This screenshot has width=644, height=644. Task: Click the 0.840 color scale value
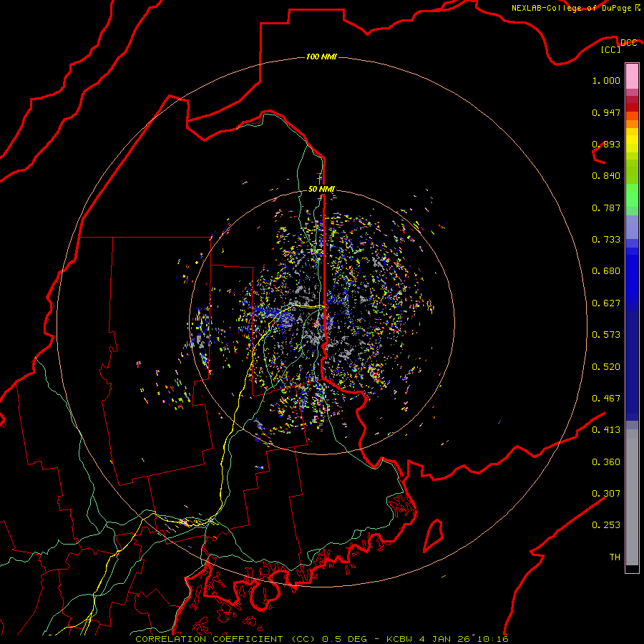click(606, 176)
